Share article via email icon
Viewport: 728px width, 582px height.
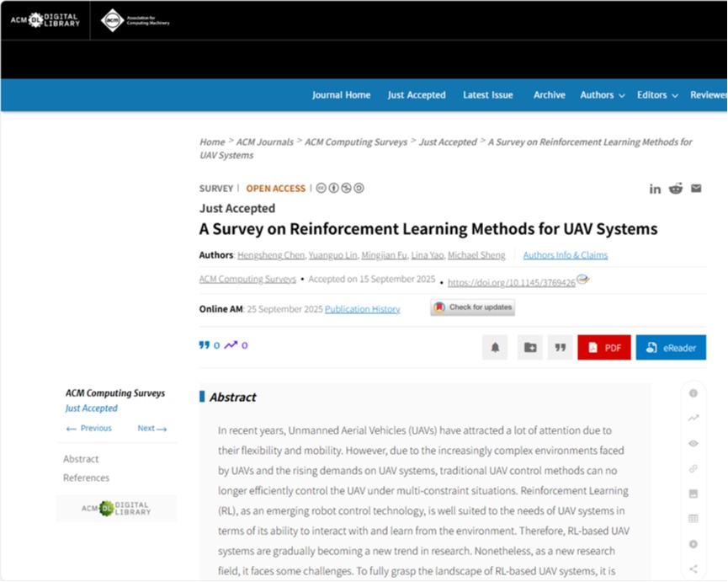696,189
